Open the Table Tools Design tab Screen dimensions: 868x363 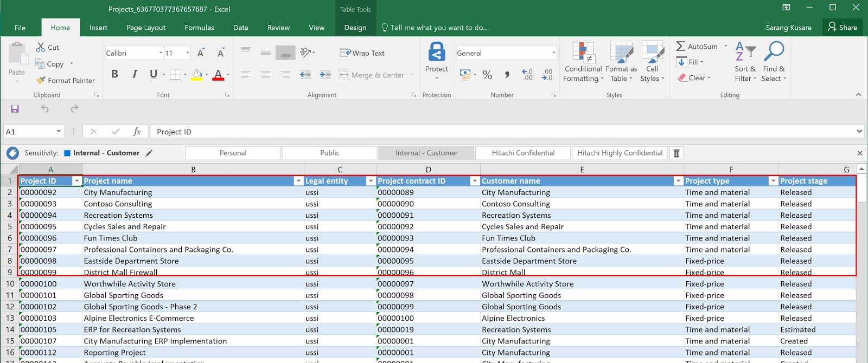tap(355, 28)
